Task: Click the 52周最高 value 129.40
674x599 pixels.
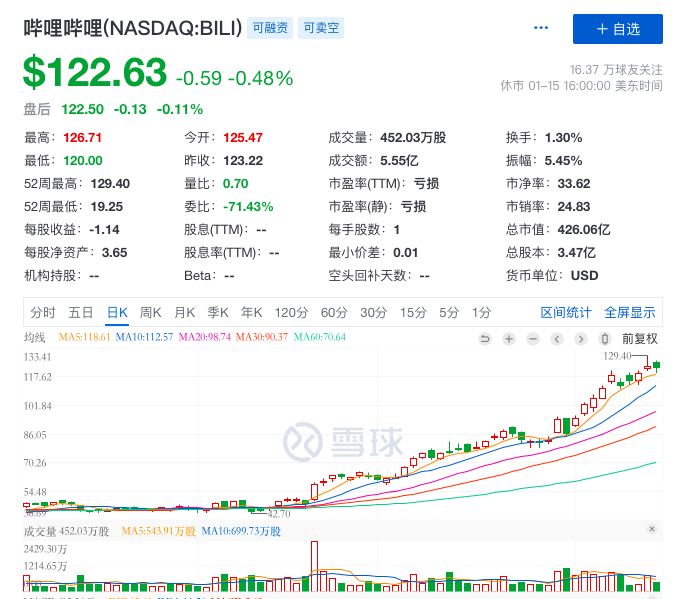Action: click(110, 184)
